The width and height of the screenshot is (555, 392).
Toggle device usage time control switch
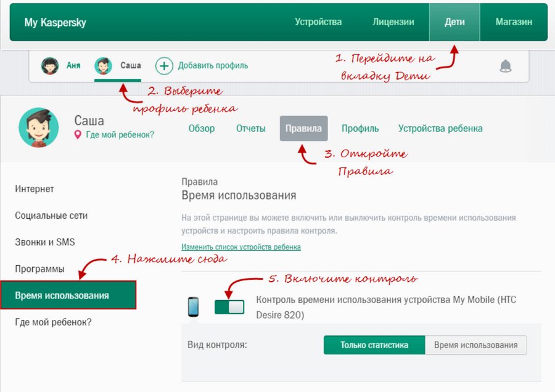229,307
